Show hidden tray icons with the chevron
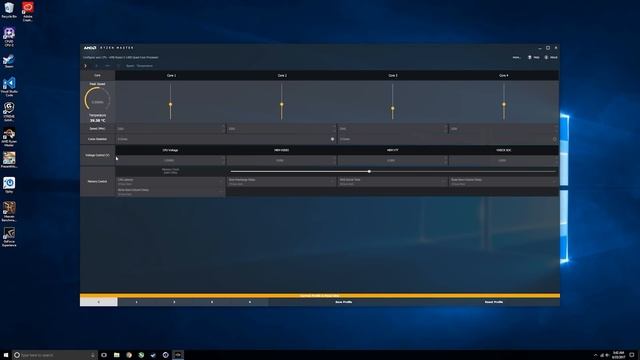 (595, 356)
